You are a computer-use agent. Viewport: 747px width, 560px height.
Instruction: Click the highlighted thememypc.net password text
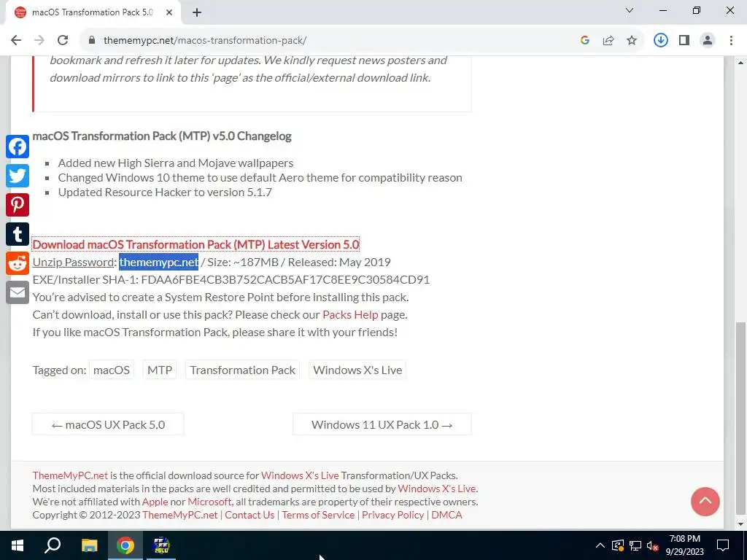point(158,262)
